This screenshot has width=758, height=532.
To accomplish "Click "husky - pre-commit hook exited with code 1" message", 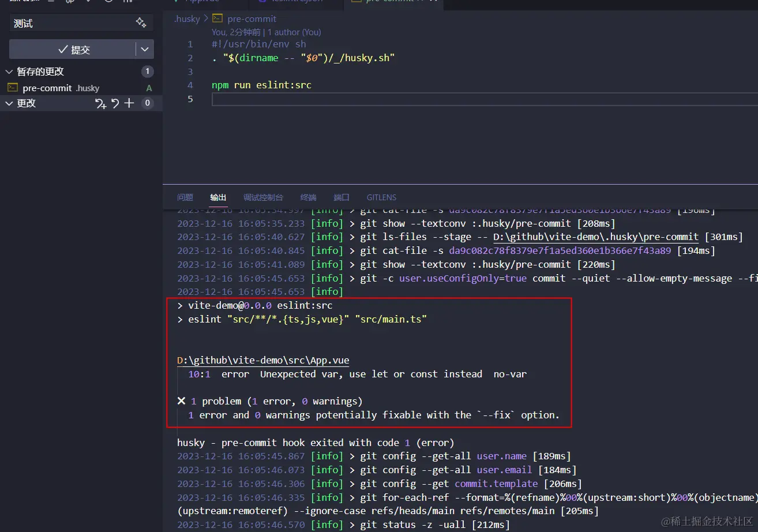I will pos(316,443).
